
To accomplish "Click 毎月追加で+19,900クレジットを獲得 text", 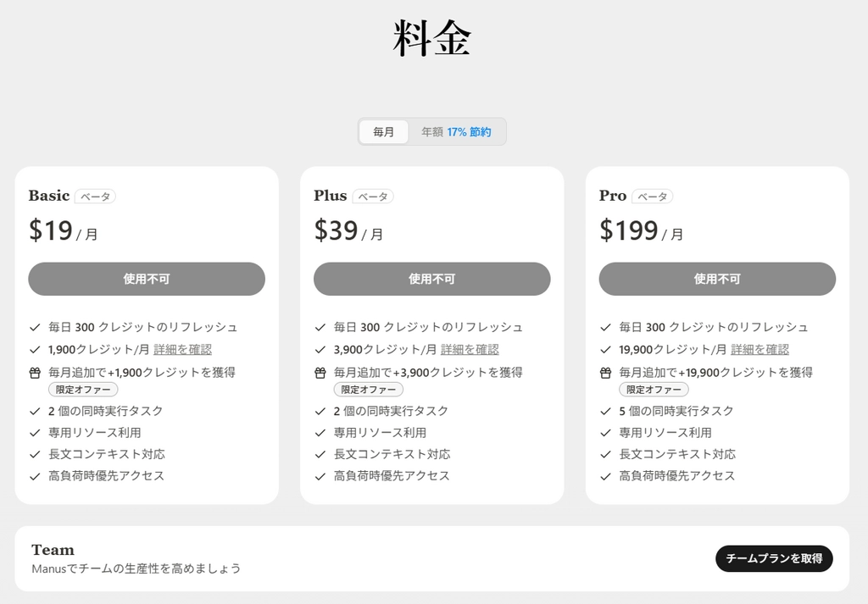I will coord(715,372).
